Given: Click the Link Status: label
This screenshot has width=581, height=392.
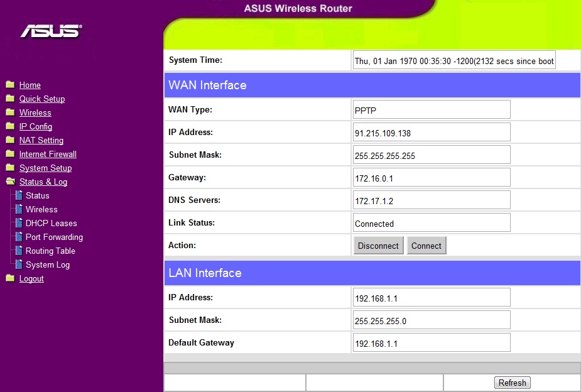Looking at the screenshot, I should point(192,222).
